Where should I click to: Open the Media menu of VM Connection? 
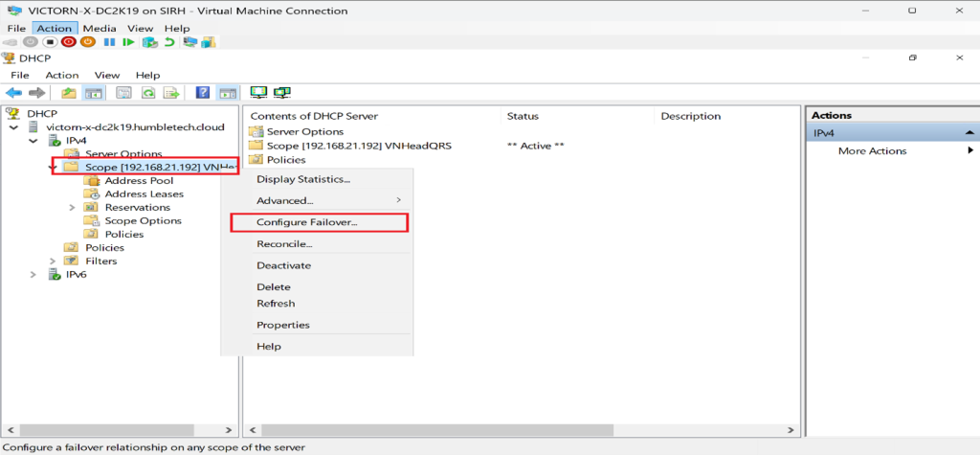coord(99,29)
